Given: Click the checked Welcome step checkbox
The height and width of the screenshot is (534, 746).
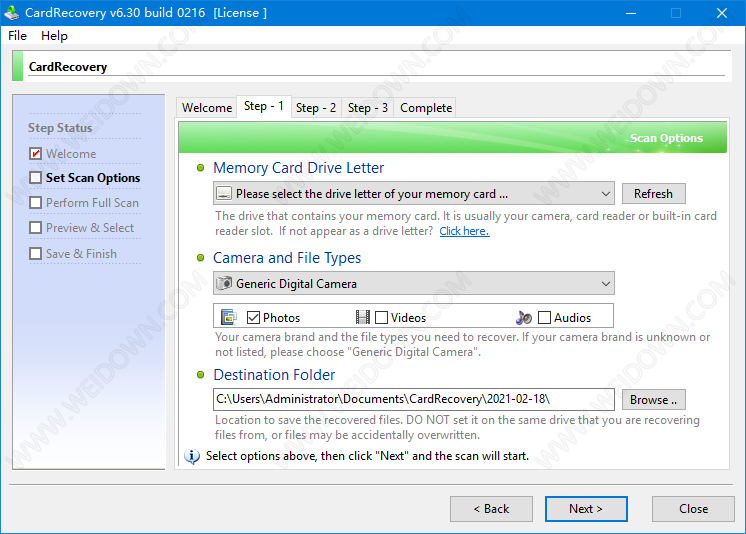Looking at the screenshot, I should (x=36, y=153).
